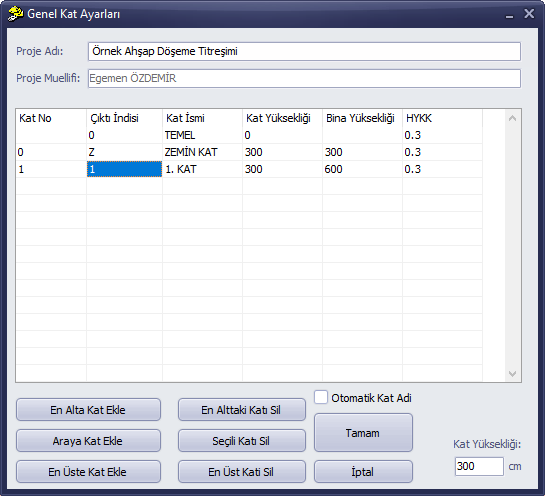Select the Kat Yüksekliği 0 cell of TEMEL
This screenshot has width=545, height=496.
click(282, 135)
